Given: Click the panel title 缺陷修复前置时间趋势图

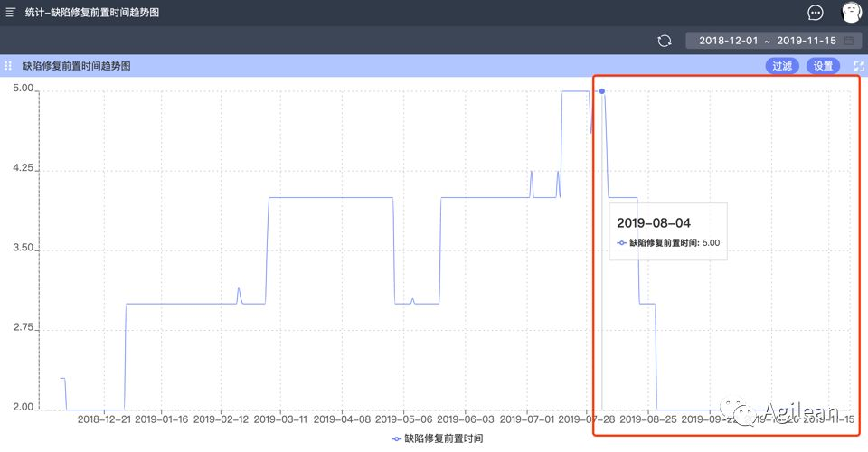Looking at the screenshot, I should point(76,66).
